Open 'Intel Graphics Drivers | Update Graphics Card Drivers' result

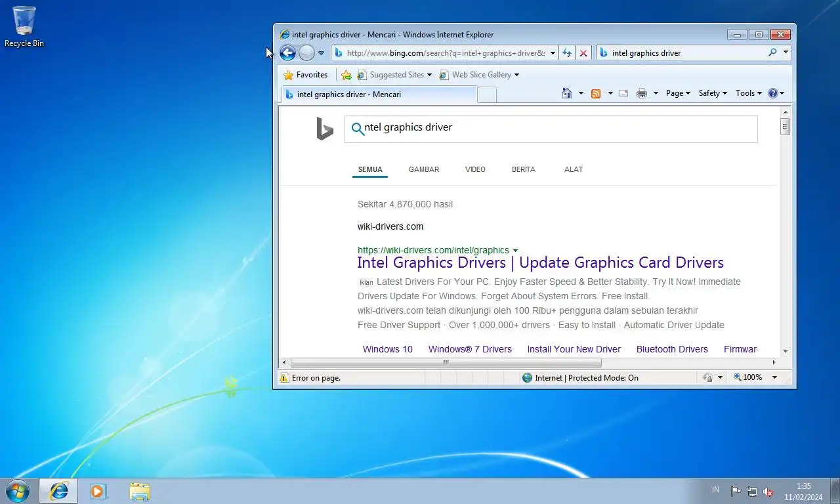pyautogui.click(x=540, y=262)
